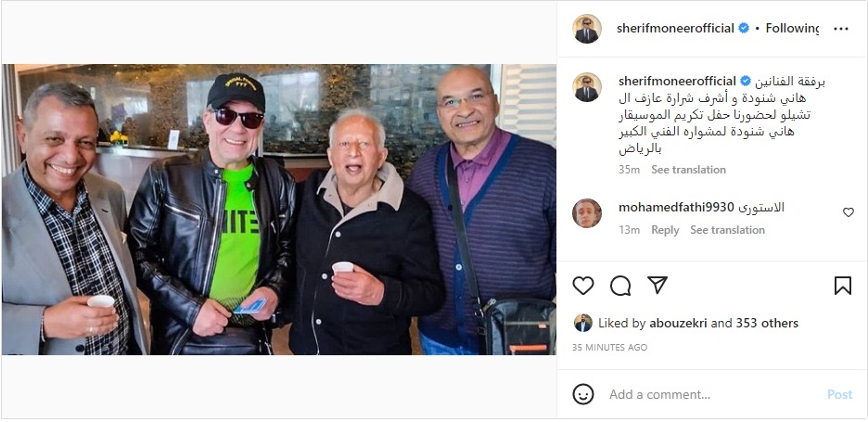Like the post with the heart icon
868x422 pixels.
(x=583, y=286)
